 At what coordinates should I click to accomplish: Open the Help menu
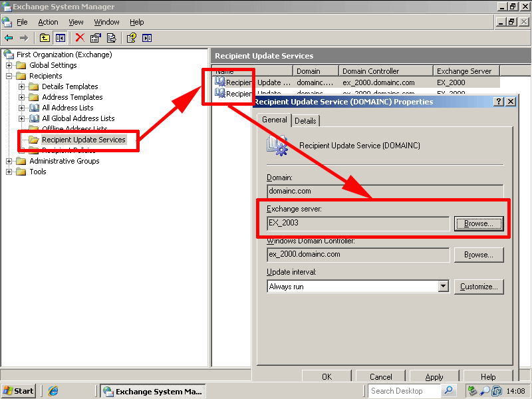137,22
